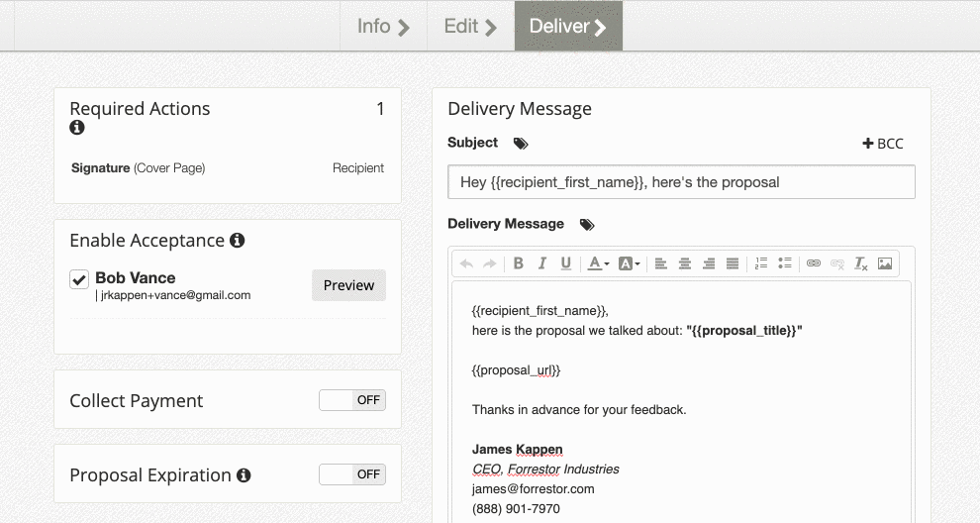Viewport: 980px width, 523px height.
Task: Uncheck the Bob Vance checkbox
Action: [79, 279]
